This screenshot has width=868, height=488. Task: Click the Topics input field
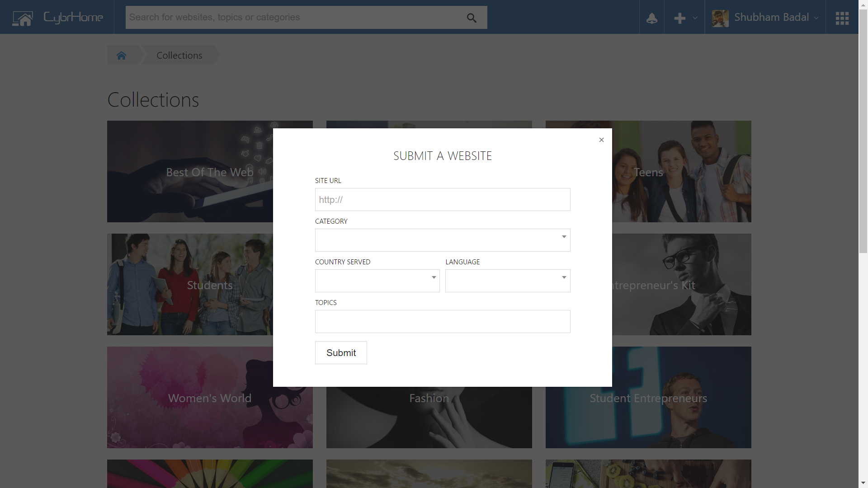coord(443,321)
